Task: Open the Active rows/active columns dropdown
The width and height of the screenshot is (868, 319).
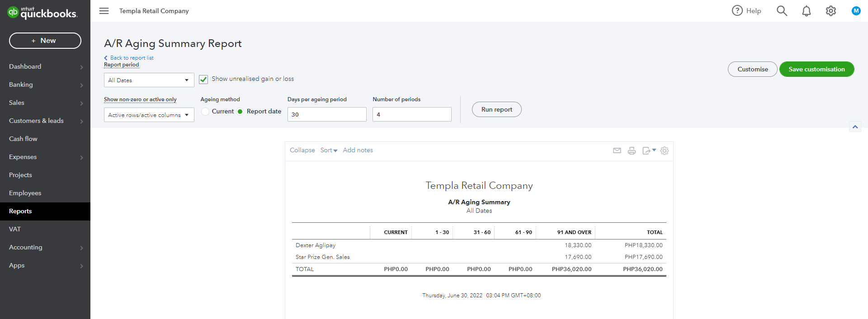Action: click(x=149, y=115)
